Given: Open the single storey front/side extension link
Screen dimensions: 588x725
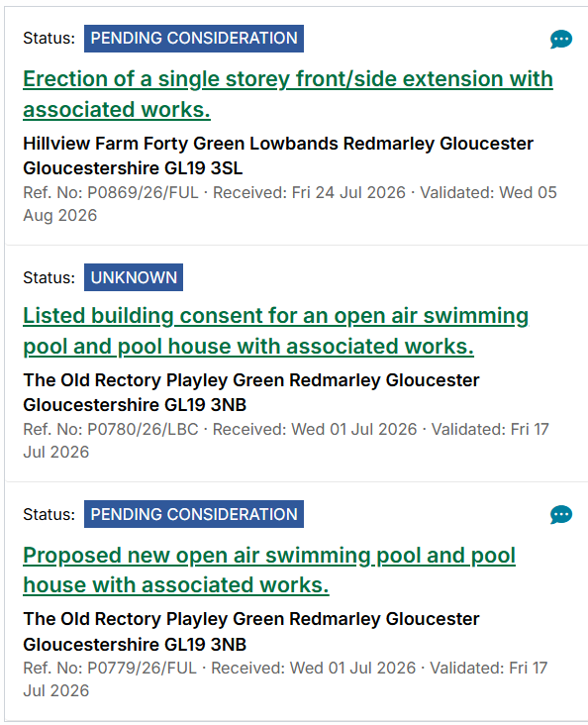Looking at the screenshot, I should (x=288, y=94).
